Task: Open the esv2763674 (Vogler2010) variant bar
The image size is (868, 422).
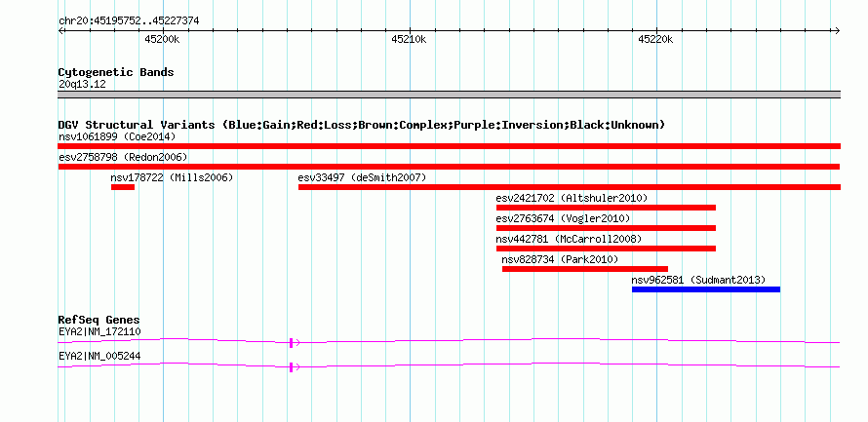Action: 606,228
